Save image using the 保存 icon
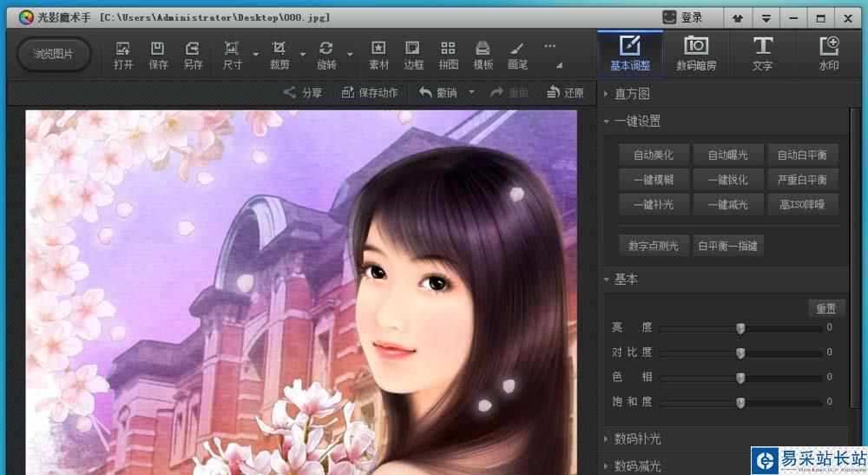The width and height of the screenshot is (868, 475). (158, 56)
